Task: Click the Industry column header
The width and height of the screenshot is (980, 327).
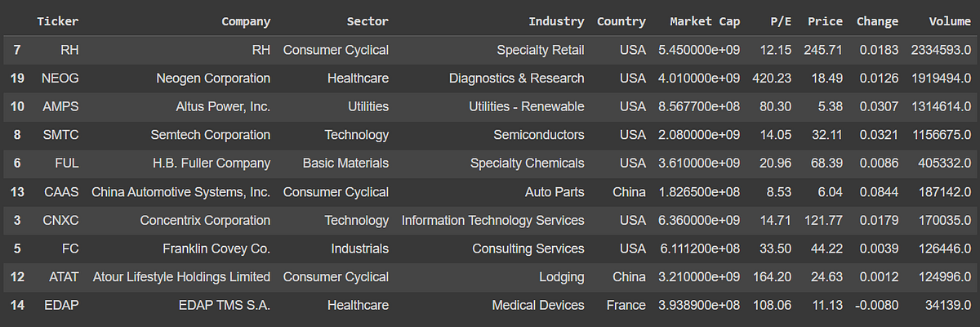Action: pyautogui.click(x=556, y=22)
